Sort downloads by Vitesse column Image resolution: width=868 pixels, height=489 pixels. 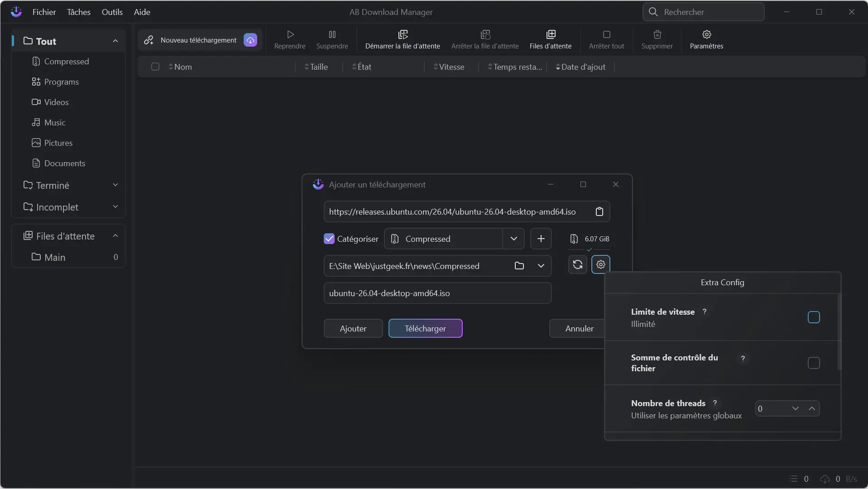(449, 67)
